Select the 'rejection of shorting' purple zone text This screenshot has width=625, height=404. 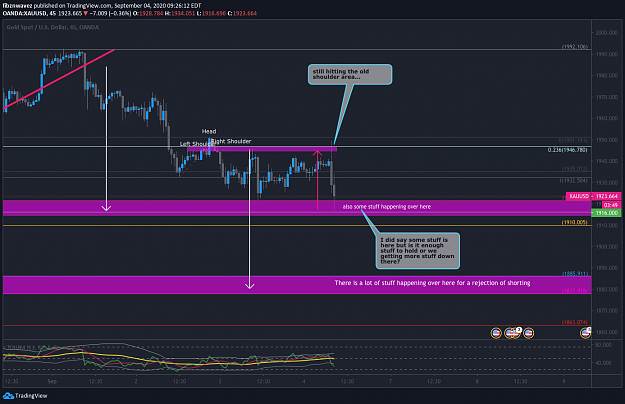pos(432,283)
